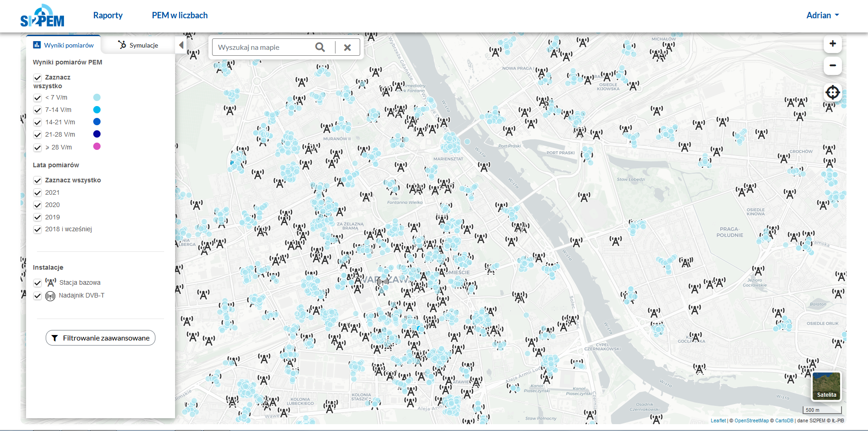The height and width of the screenshot is (431, 868).
Task: Click the ≥ 28 V/m pink swatch
Action: (x=97, y=147)
